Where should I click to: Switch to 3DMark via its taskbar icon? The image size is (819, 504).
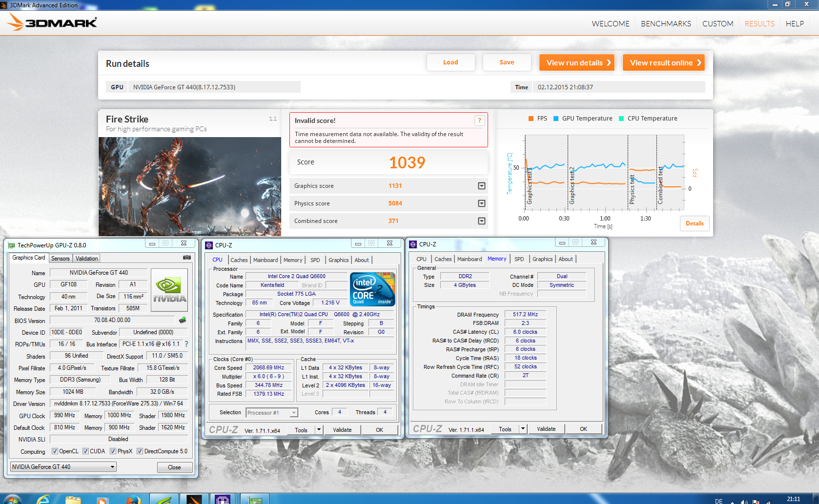pyautogui.click(x=194, y=500)
